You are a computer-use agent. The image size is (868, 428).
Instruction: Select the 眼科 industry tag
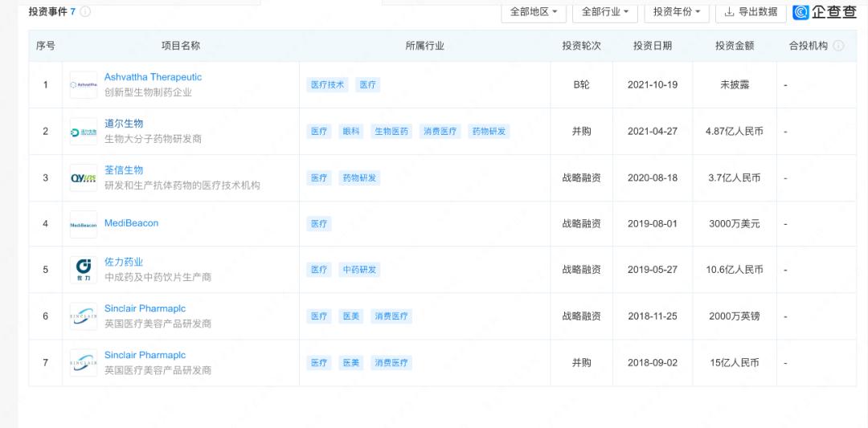[x=351, y=131]
